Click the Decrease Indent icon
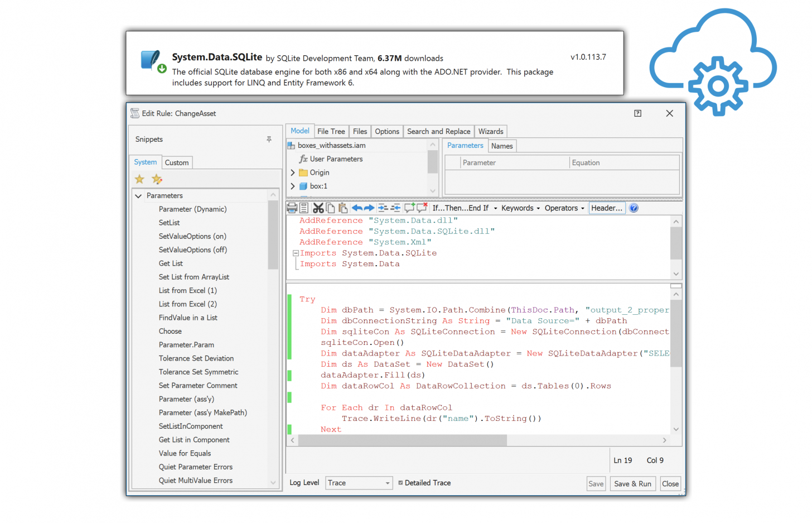 tap(395, 208)
